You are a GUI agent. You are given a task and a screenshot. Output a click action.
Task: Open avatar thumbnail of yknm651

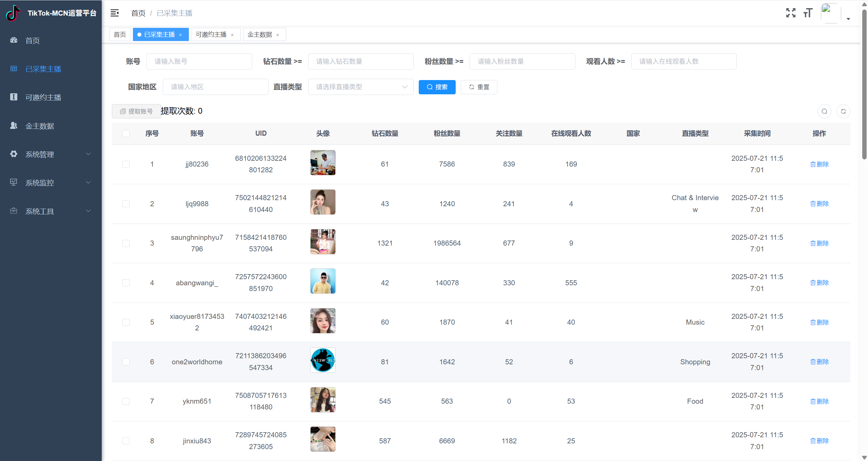[x=323, y=400]
